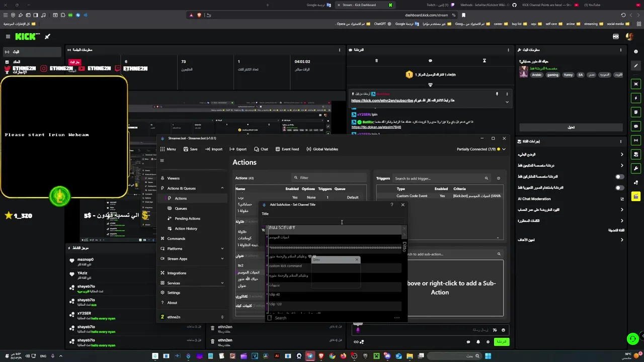Click wrench tools icon in right rail
Screen dimensions: 644x362
[x=636, y=168]
